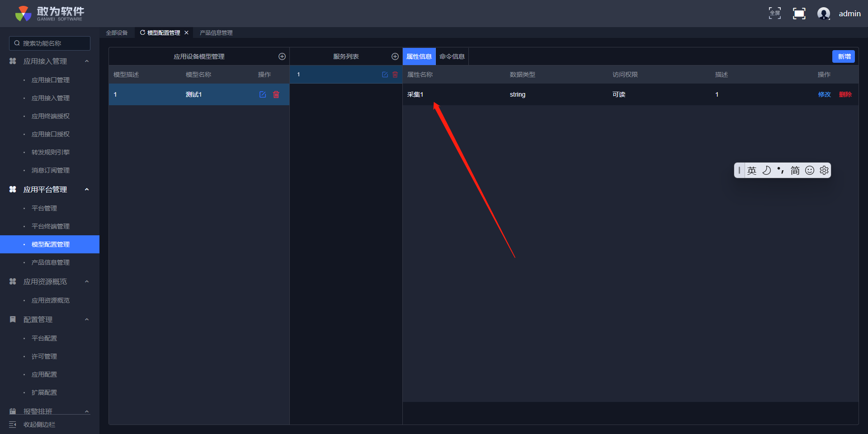This screenshot has height=434, width=868.
Task: Open 模型配置管理 in sidebar
Action: point(50,244)
